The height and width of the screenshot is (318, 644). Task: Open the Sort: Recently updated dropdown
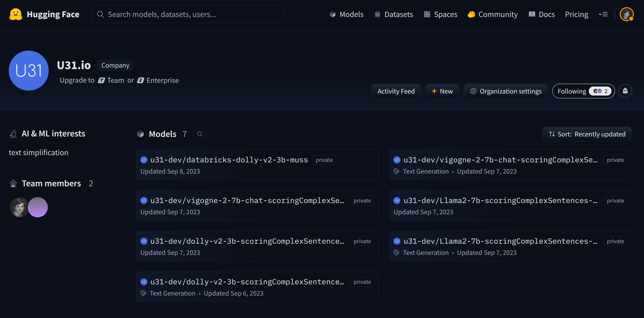point(587,134)
